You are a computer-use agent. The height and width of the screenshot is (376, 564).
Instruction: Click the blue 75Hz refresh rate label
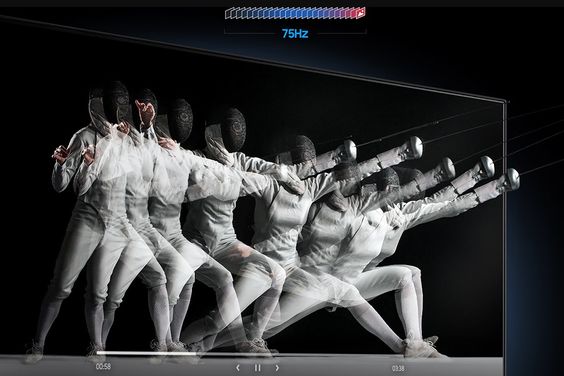click(295, 33)
